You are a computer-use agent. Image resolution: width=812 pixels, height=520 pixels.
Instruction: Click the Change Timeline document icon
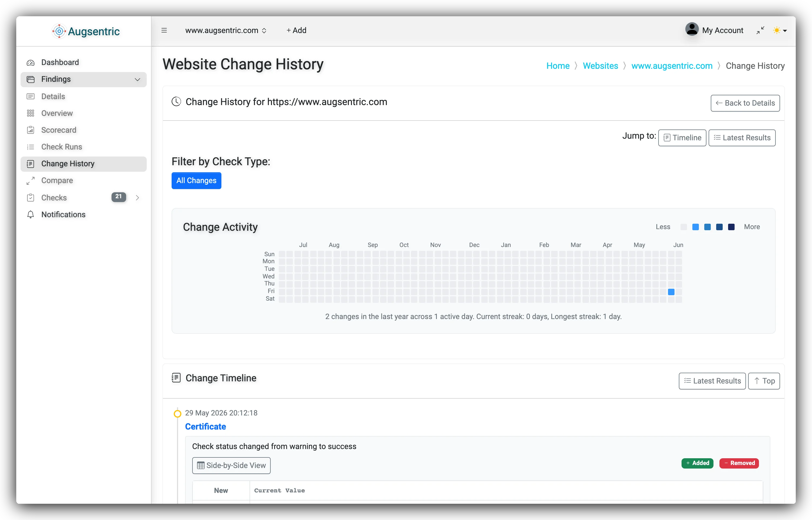176,378
